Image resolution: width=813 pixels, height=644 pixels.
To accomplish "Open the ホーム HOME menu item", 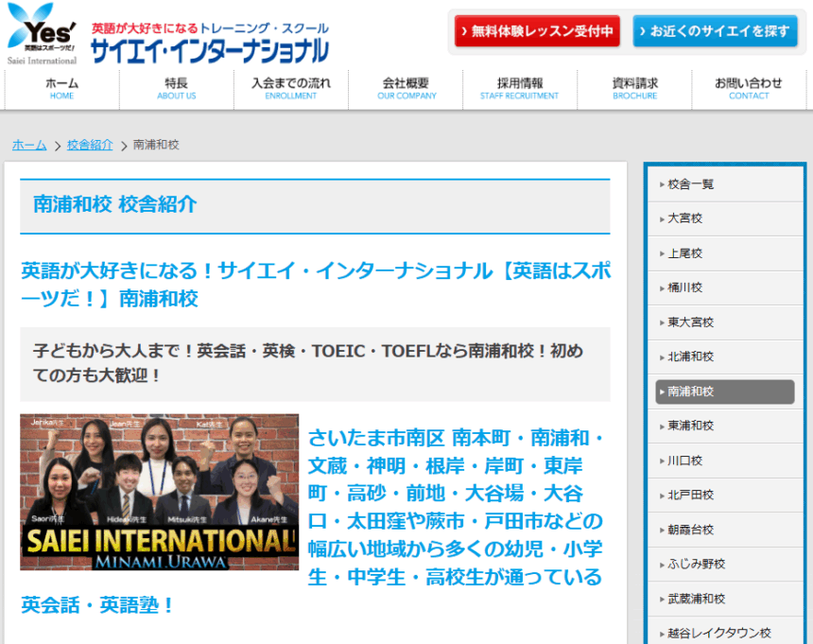I will [x=62, y=89].
